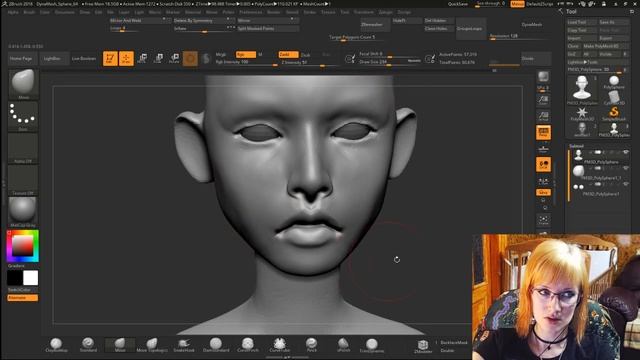Hide PM3D_PolySphere1_1 subtool with eye

click(x=625, y=168)
